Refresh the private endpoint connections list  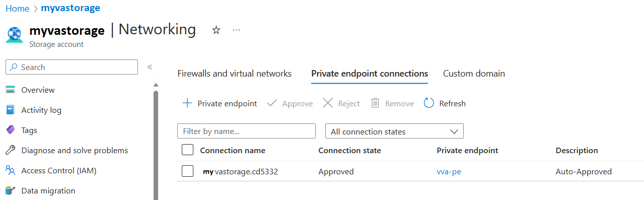point(445,103)
